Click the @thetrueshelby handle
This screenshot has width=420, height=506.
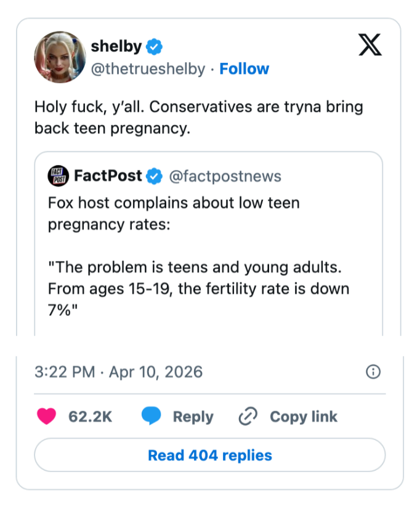(x=148, y=69)
